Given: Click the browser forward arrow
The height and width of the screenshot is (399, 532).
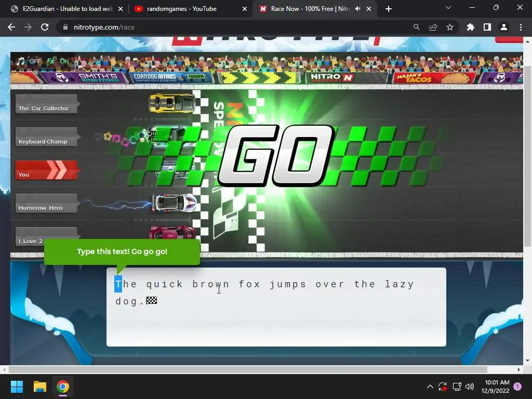Looking at the screenshot, I should click(28, 27).
